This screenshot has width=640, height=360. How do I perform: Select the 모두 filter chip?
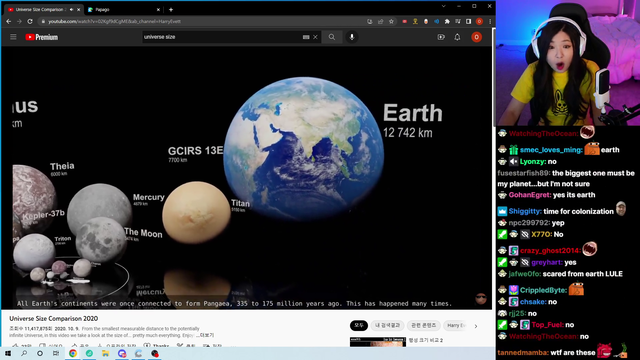[x=359, y=325]
